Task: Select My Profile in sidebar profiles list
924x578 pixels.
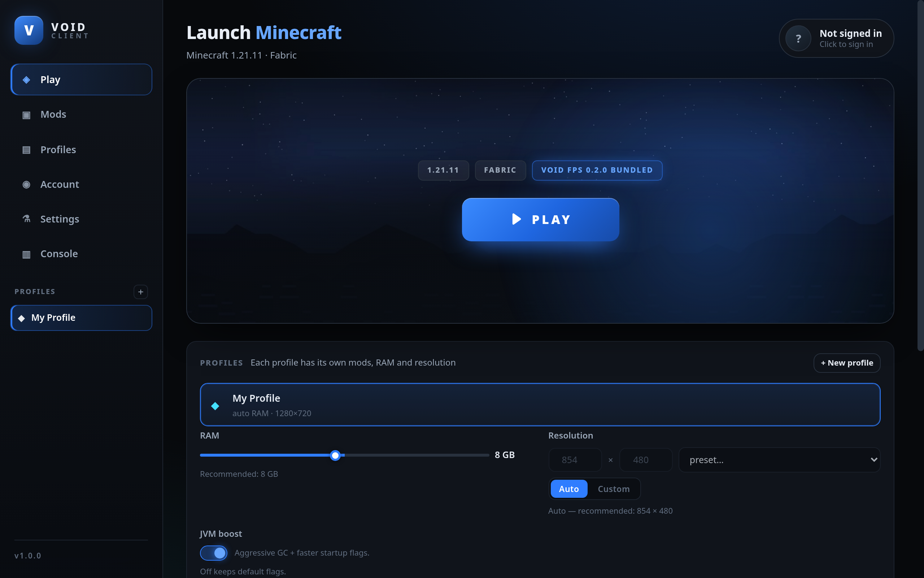Action: (x=81, y=318)
